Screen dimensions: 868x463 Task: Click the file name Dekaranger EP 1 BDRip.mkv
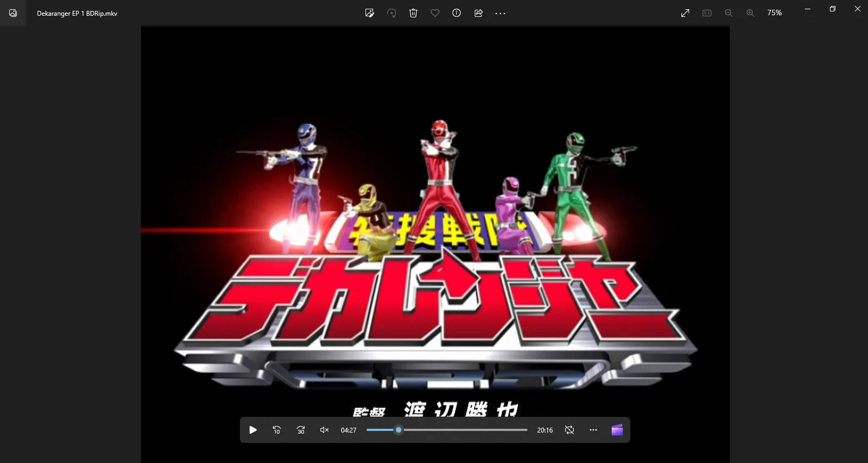pyautogui.click(x=77, y=14)
